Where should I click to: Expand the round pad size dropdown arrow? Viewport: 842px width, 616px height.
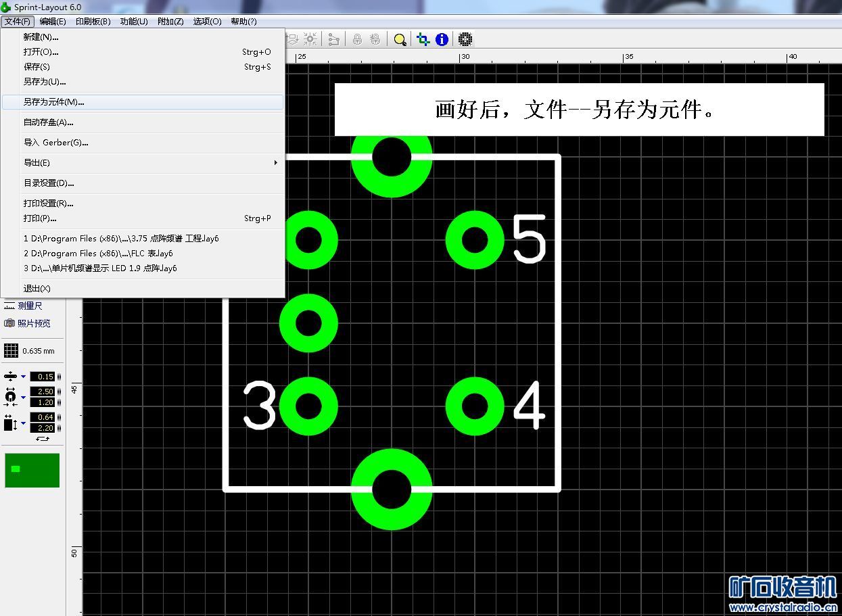coord(23,397)
